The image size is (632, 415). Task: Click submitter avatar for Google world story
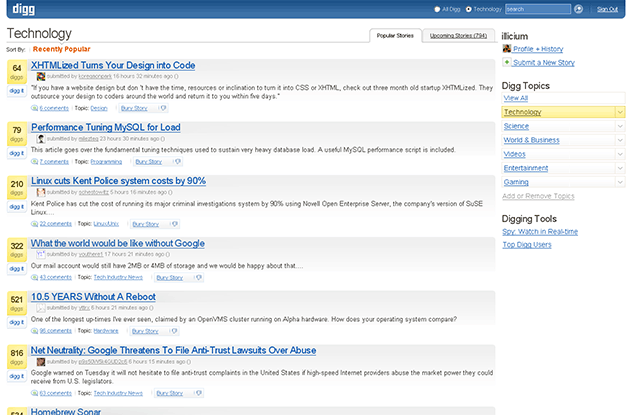(41, 254)
